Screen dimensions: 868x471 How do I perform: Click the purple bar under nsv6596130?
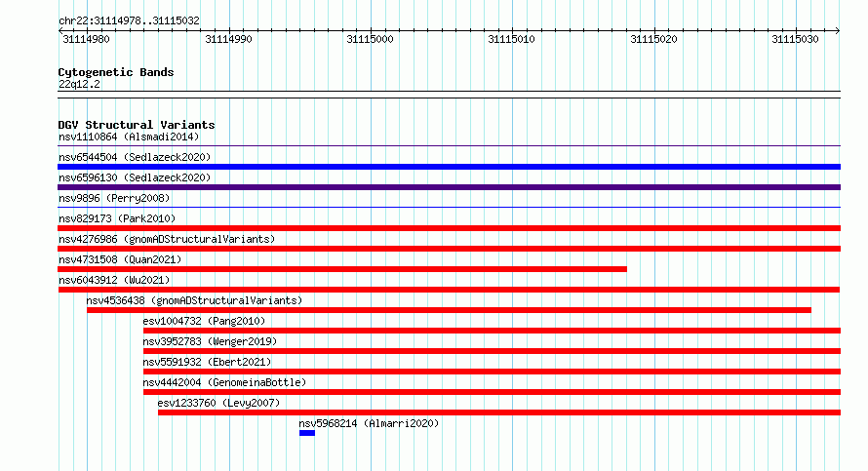click(449, 187)
